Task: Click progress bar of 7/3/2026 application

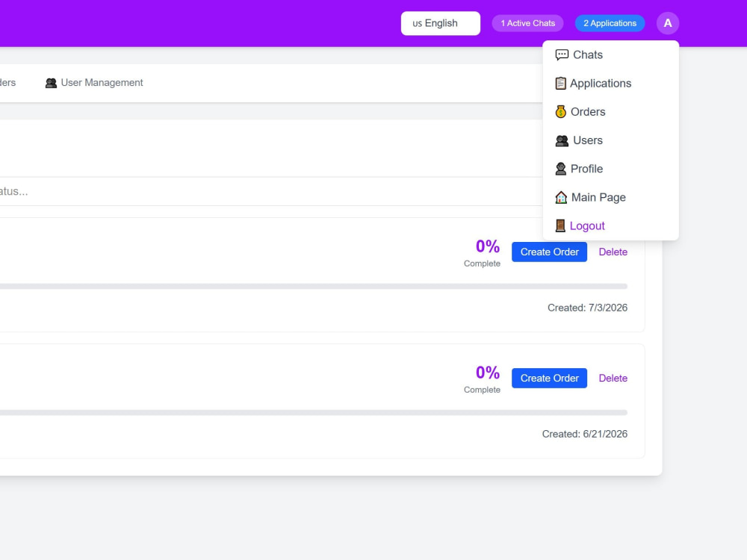Action: (x=314, y=286)
